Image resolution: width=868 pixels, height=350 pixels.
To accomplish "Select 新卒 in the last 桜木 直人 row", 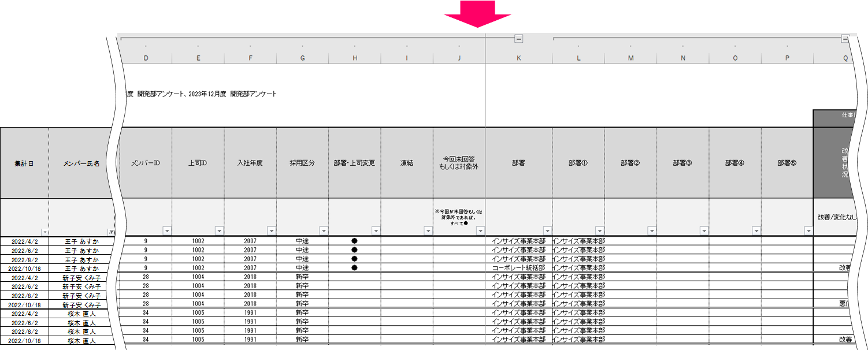I will [303, 340].
